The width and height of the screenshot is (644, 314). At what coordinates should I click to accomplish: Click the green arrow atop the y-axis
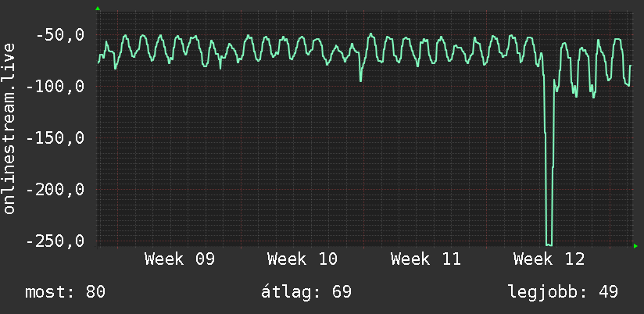[98, 9]
